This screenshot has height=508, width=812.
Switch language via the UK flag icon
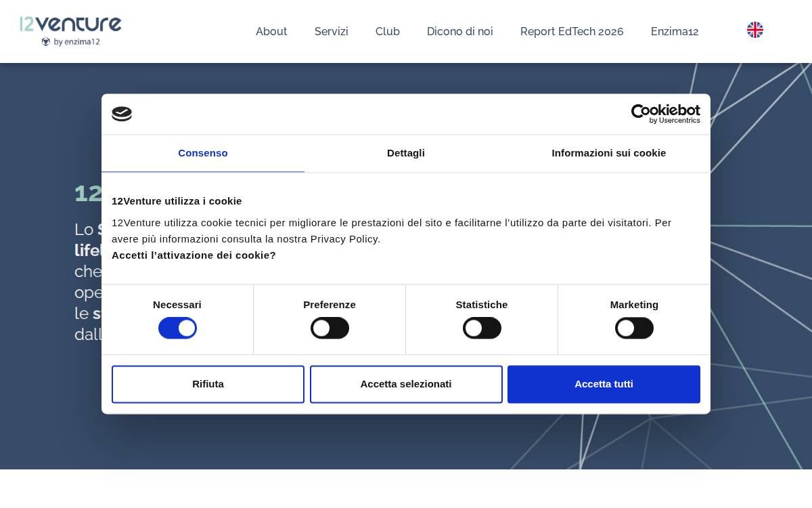point(755,30)
